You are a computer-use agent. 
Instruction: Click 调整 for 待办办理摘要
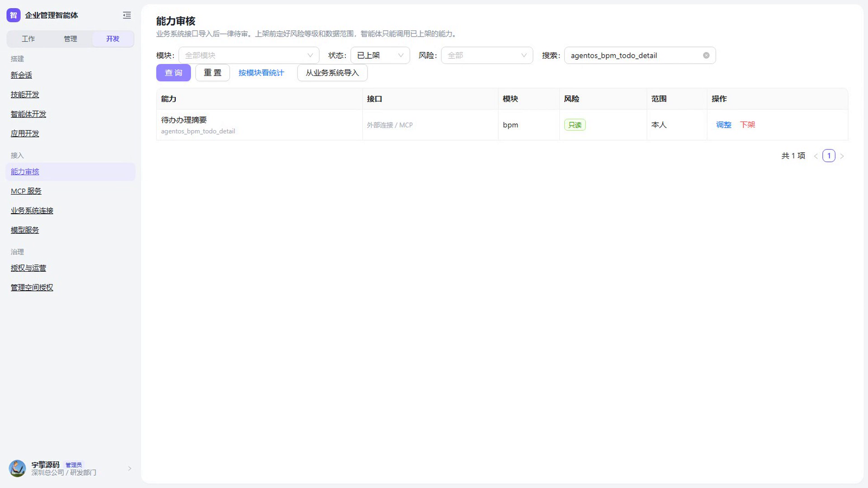pyautogui.click(x=723, y=125)
